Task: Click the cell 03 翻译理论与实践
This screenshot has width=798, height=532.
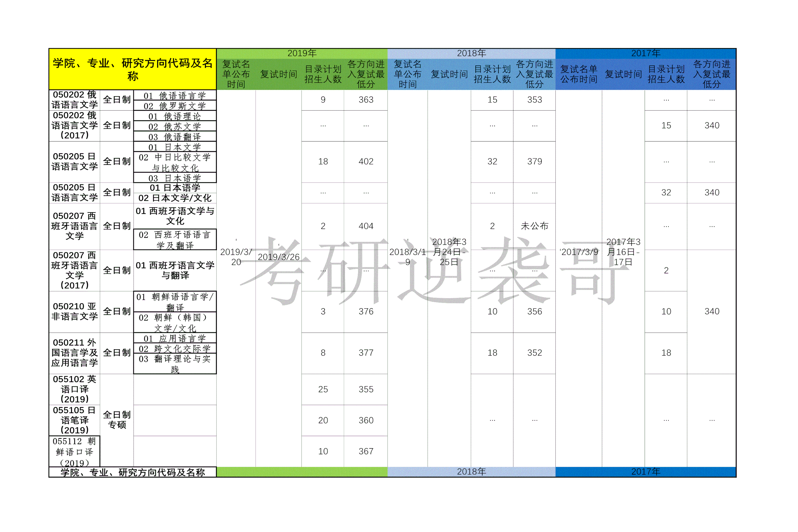Action: 175,364
